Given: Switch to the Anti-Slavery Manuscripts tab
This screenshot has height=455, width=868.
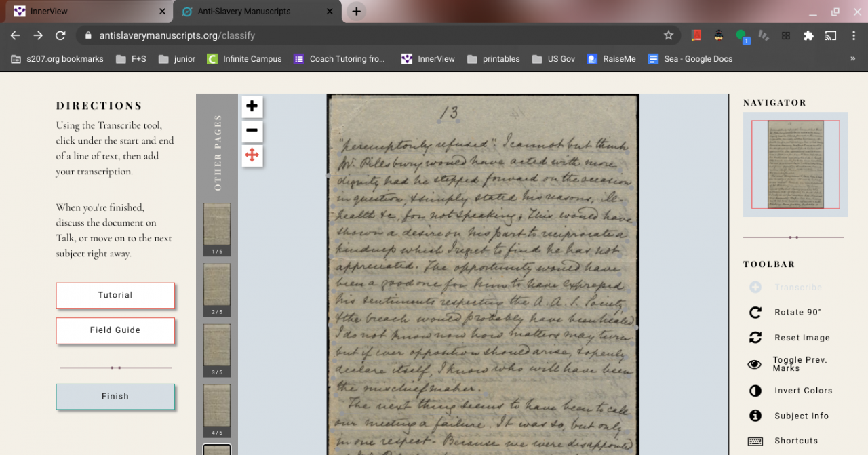Looking at the screenshot, I should 256,12.
